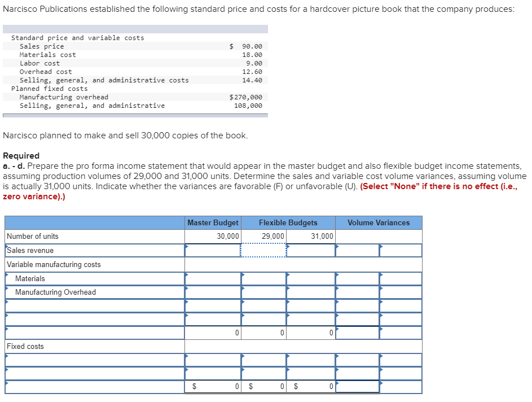Click the Overhead cost line label
The image size is (532, 402).
46,72
